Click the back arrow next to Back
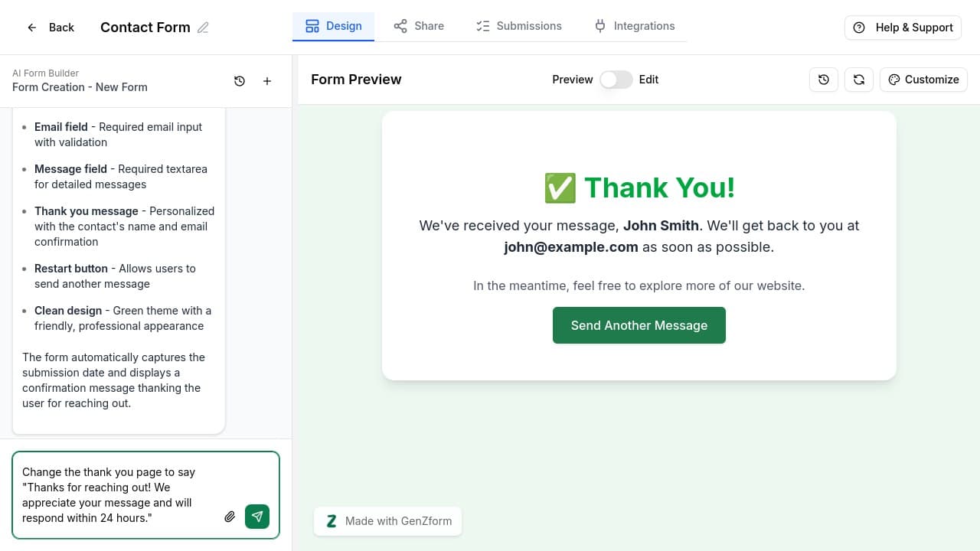 pos(31,27)
